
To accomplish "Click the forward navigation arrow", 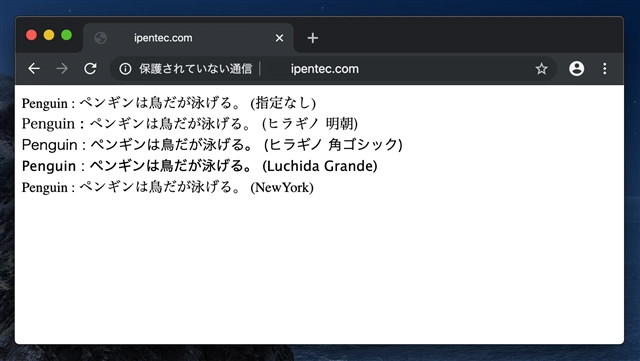I will [62, 69].
